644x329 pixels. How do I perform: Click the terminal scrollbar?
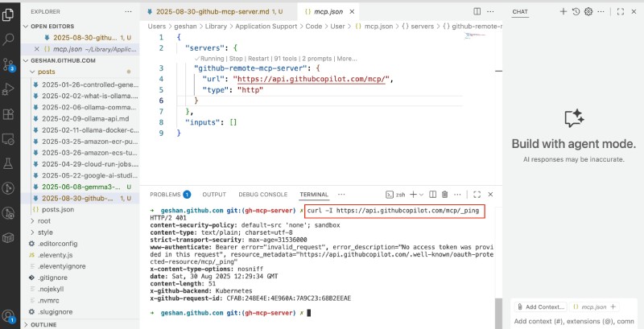[498, 313]
